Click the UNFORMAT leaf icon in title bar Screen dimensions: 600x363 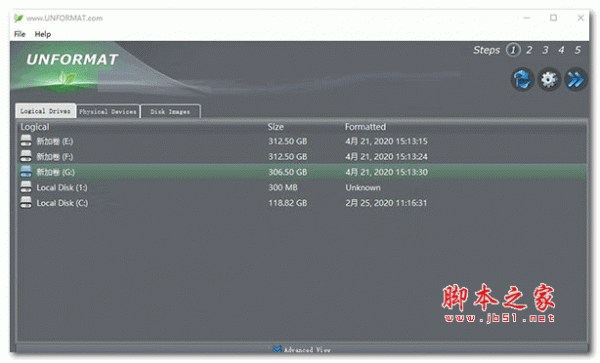coord(18,18)
